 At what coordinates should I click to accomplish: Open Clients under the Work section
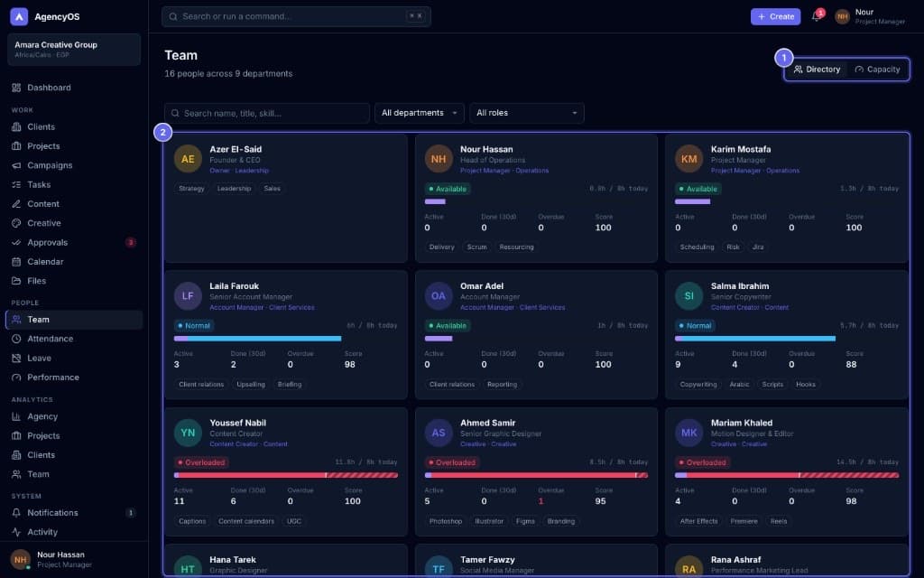click(74, 126)
